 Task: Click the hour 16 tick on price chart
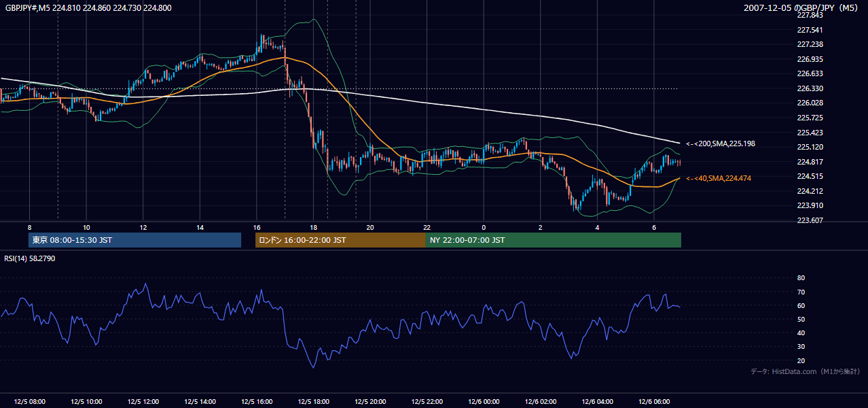click(x=257, y=227)
